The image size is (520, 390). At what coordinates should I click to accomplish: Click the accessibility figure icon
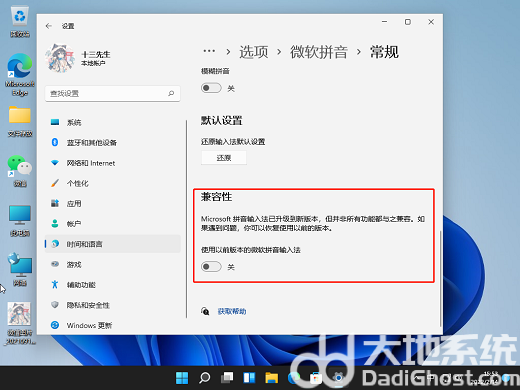[x=55, y=284]
